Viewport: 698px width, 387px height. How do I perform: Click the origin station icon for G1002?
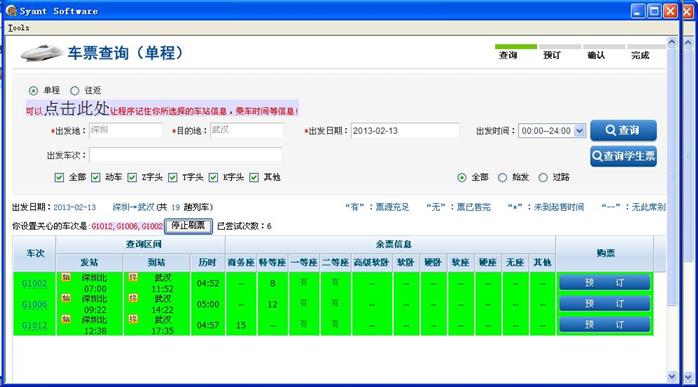pyautogui.click(x=66, y=277)
